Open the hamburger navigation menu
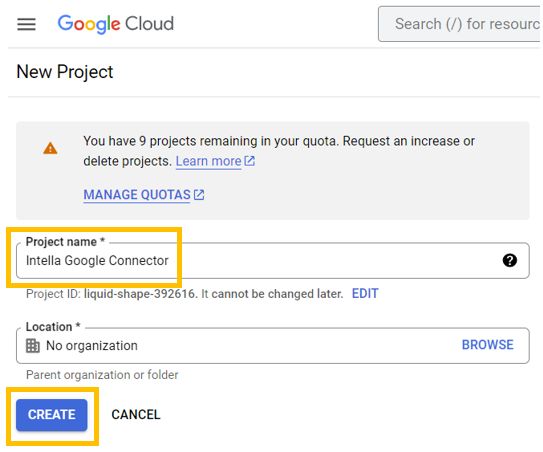 [x=26, y=24]
